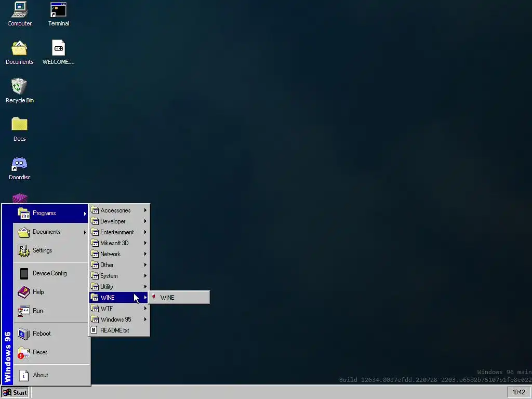Expand the WTF submenu arrow

(145, 309)
